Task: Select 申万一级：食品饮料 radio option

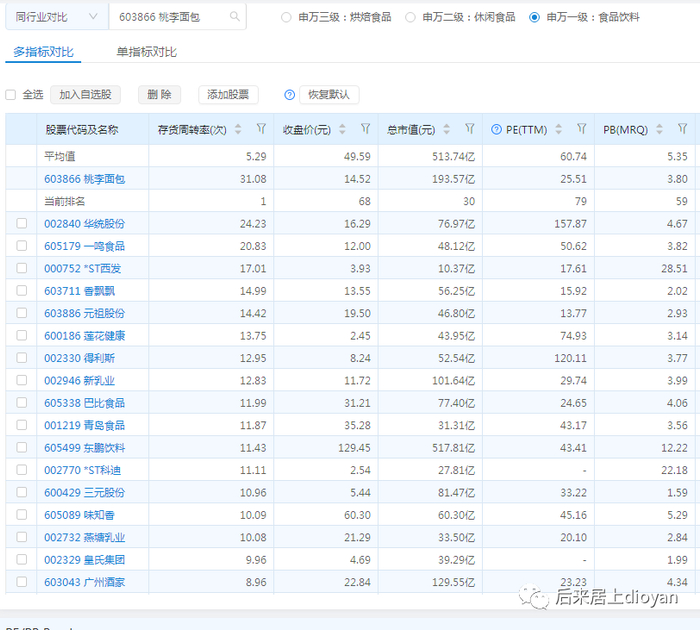Action: 534,17
